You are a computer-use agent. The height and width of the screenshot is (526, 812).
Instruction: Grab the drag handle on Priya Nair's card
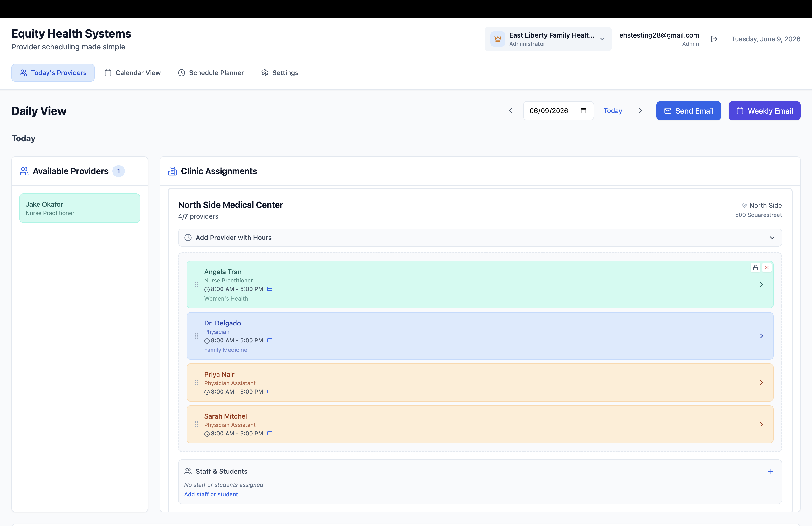tap(197, 383)
